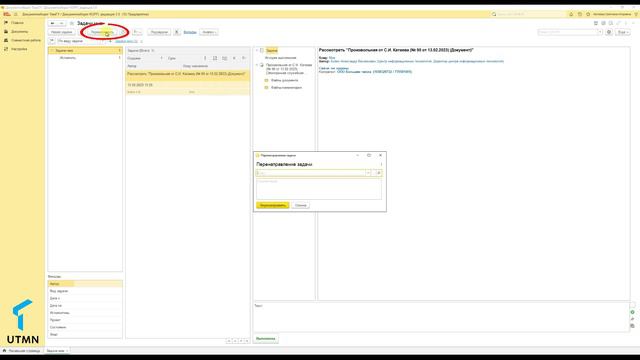Select Задачи мне group row
The height and width of the screenshot is (360, 640).
(x=85, y=51)
